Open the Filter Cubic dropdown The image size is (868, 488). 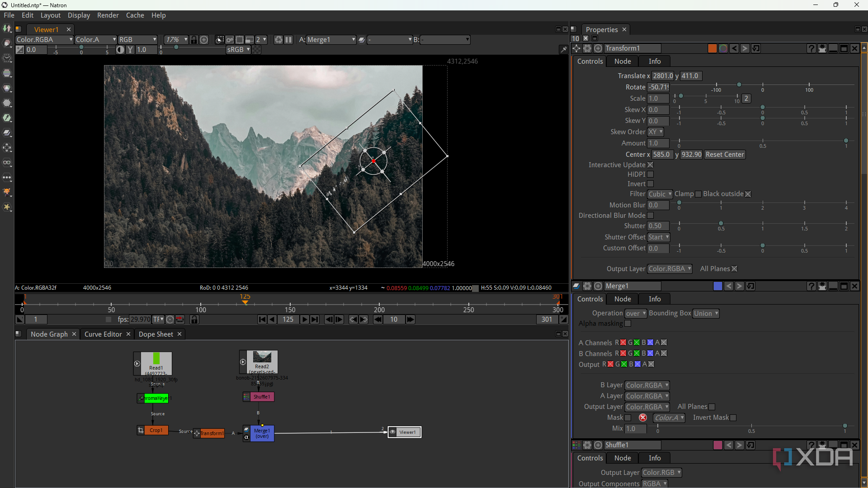[x=660, y=194]
